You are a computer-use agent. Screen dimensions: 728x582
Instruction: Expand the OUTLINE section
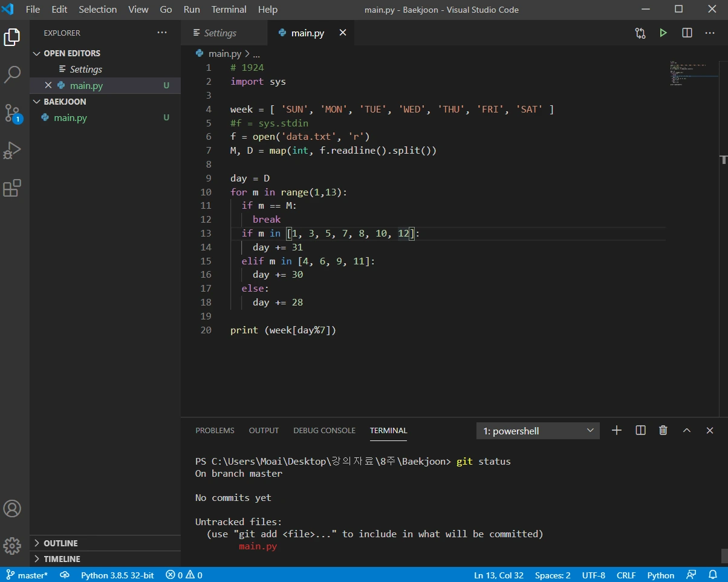pyautogui.click(x=60, y=543)
